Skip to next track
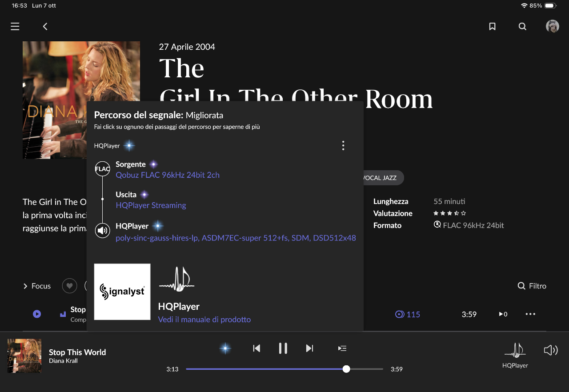 click(x=310, y=348)
